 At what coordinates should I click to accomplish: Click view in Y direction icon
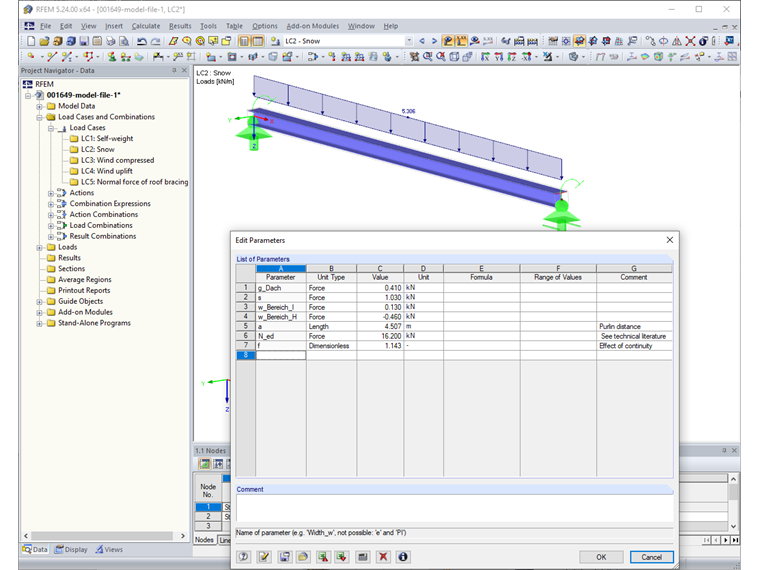[x=499, y=57]
